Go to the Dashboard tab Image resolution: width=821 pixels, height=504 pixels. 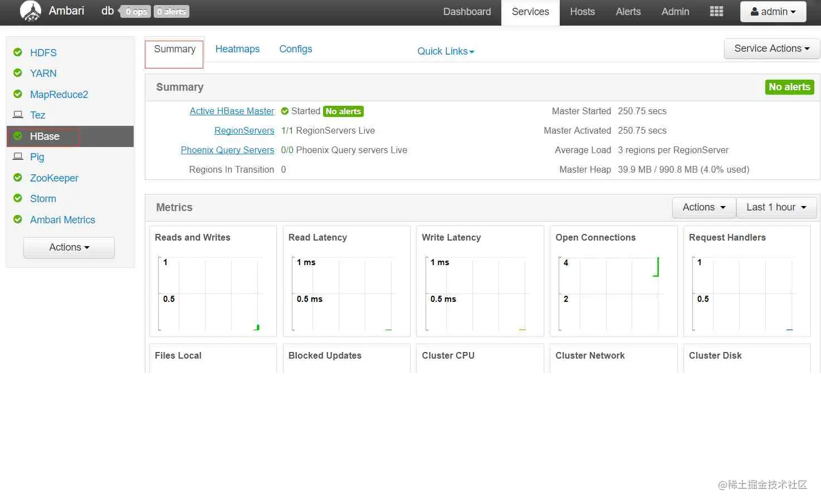tap(467, 12)
